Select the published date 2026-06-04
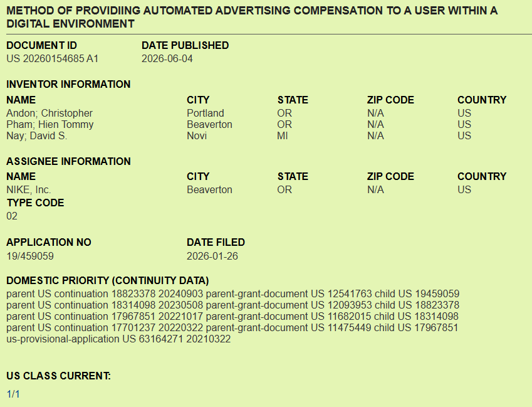This screenshot has width=532, height=407. (167, 59)
